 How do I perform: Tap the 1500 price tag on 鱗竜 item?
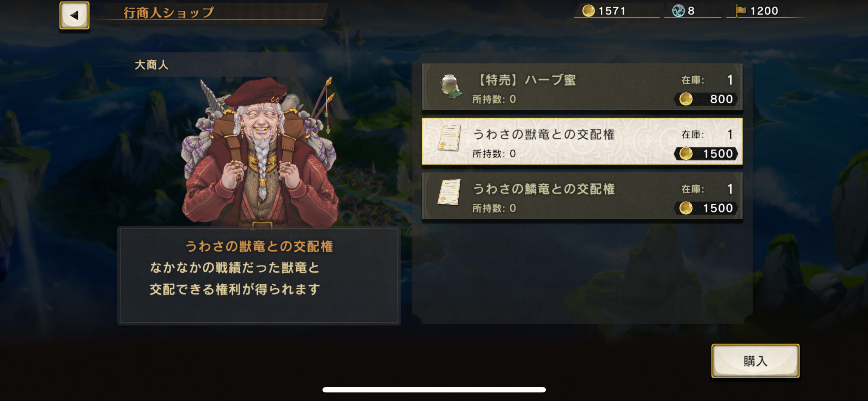coord(706,208)
